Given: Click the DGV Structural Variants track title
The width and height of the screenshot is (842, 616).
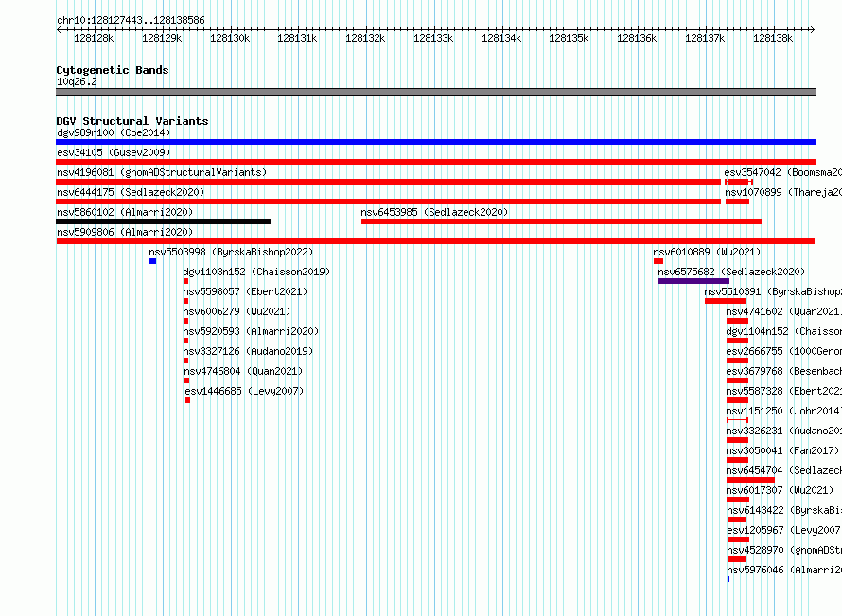Looking at the screenshot, I should click(x=132, y=121).
